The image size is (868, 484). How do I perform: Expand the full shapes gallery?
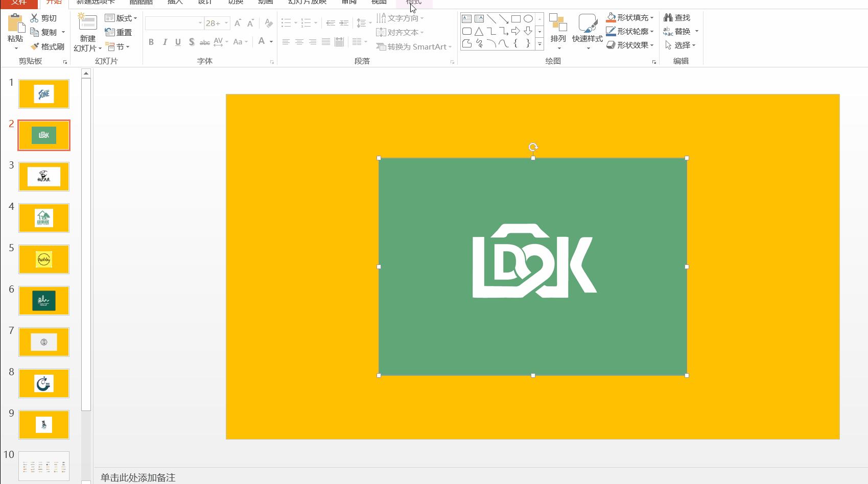click(x=539, y=44)
